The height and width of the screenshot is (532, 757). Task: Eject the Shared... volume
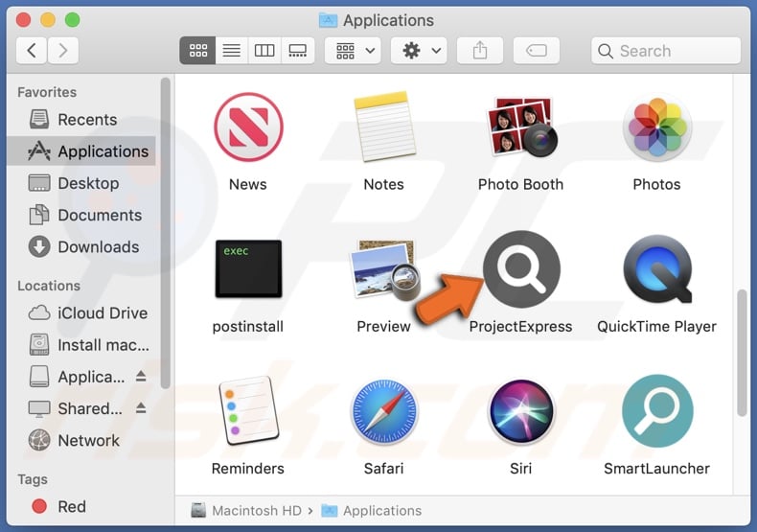coord(141,408)
